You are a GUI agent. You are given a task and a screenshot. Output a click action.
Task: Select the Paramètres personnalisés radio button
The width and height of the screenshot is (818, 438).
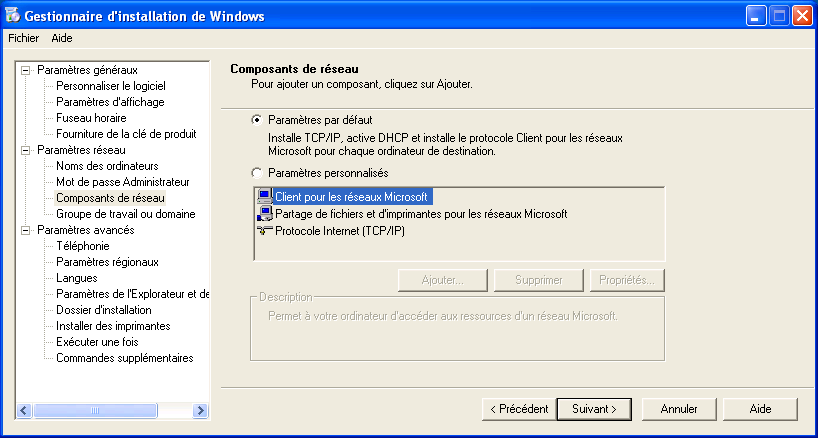257,173
